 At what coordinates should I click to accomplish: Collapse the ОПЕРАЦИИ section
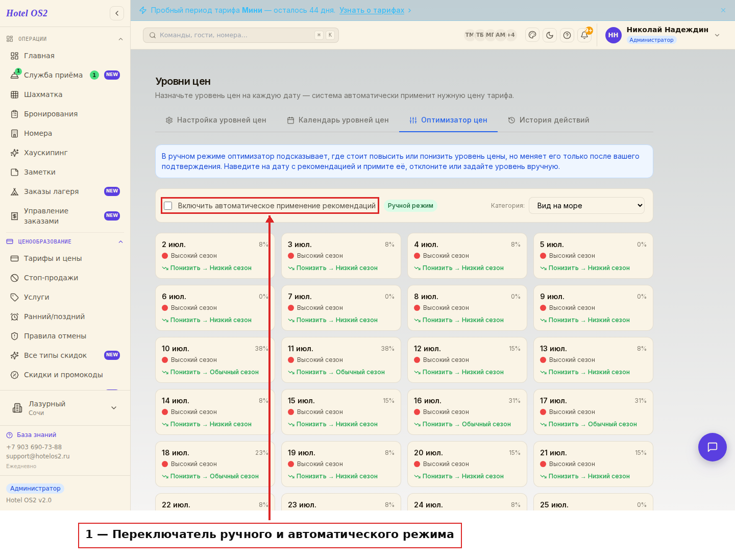coord(120,39)
